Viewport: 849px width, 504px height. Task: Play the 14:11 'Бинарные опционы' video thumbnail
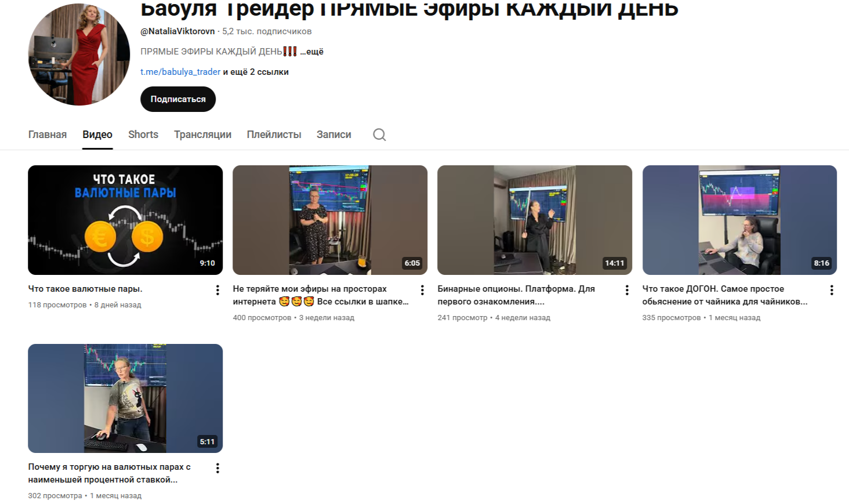[x=534, y=220]
